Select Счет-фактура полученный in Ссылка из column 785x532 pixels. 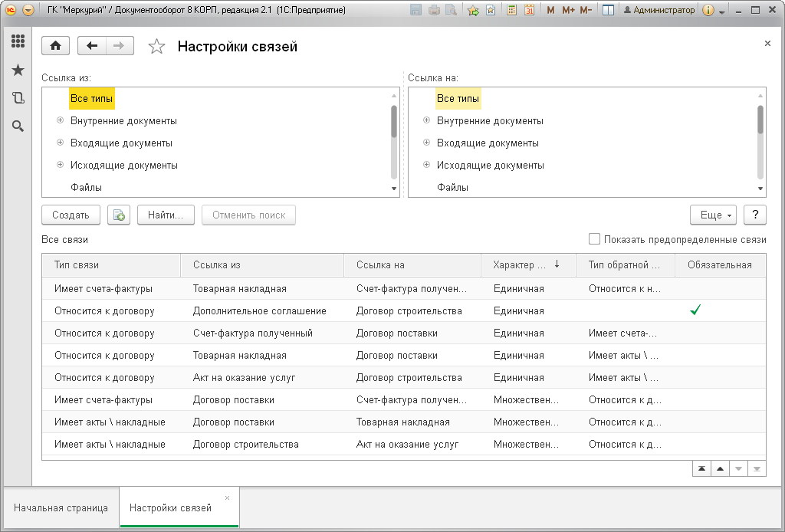pos(262,333)
